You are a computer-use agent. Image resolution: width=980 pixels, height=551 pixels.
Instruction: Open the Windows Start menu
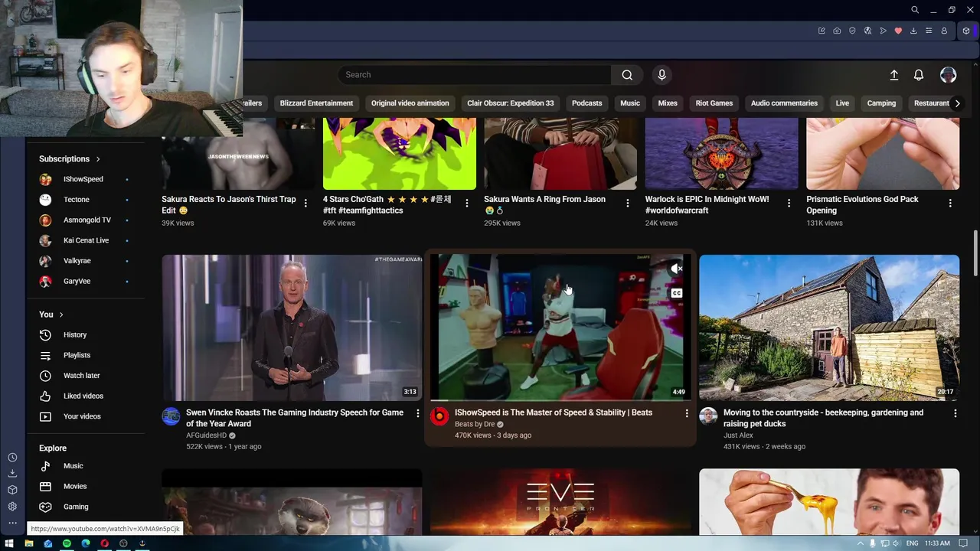[9, 543]
